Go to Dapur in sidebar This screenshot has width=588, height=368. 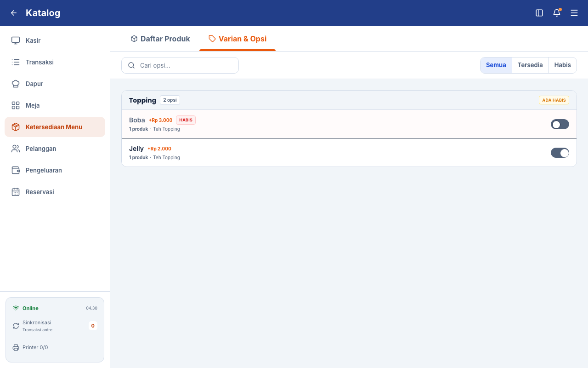[55, 84]
